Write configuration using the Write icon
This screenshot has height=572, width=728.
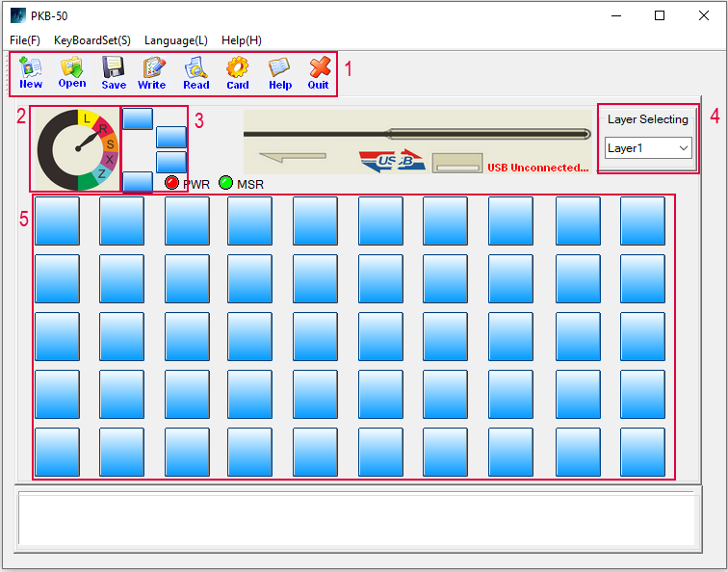[x=152, y=73]
